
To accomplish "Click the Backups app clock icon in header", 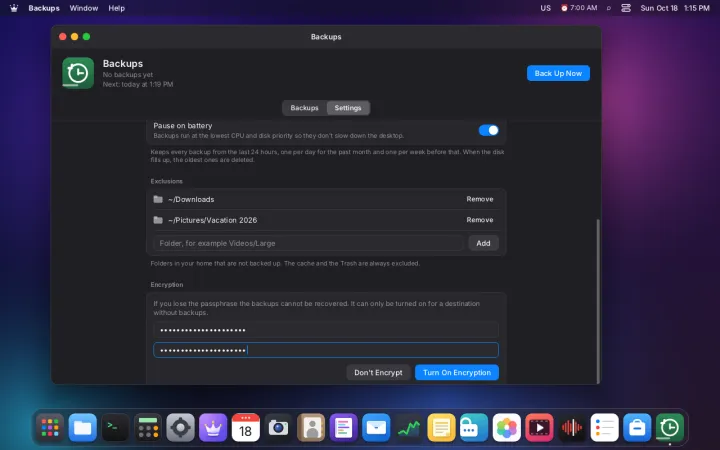I will [78, 73].
